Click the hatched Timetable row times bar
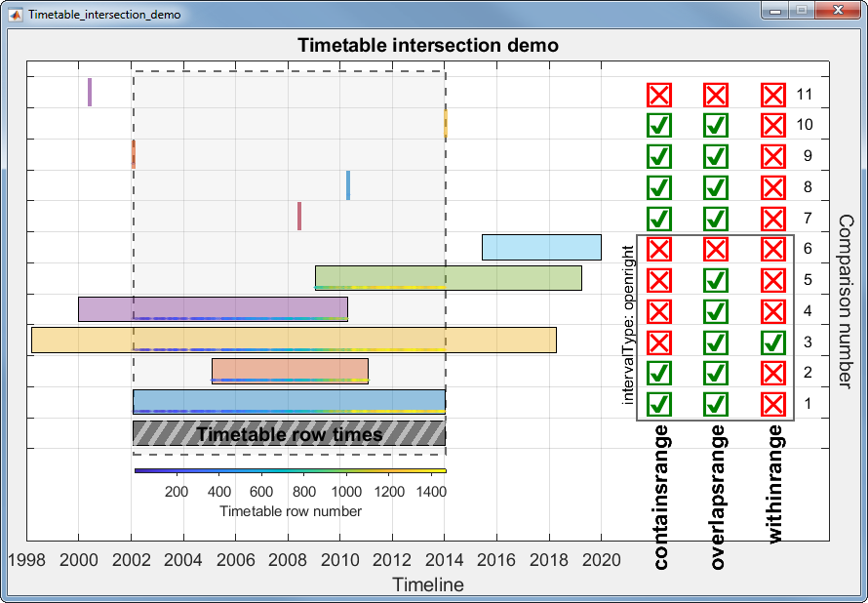The image size is (868, 603). click(289, 434)
